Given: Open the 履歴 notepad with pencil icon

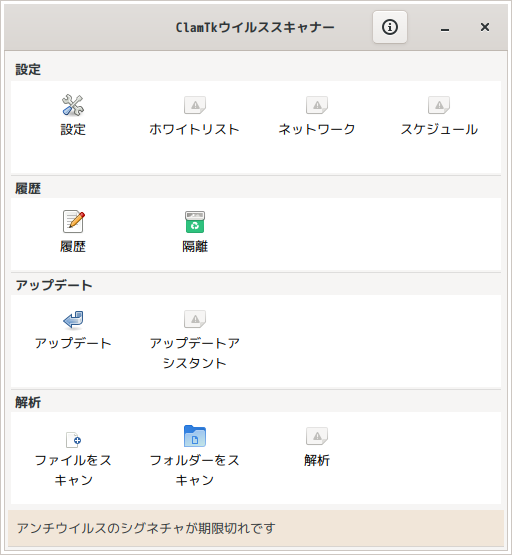Looking at the screenshot, I should point(74,222).
